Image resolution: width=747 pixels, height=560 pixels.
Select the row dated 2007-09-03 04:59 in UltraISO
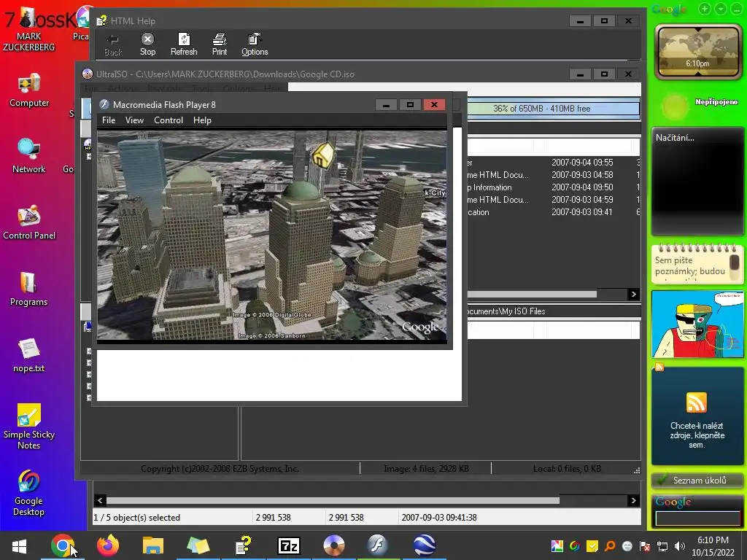(x=554, y=200)
